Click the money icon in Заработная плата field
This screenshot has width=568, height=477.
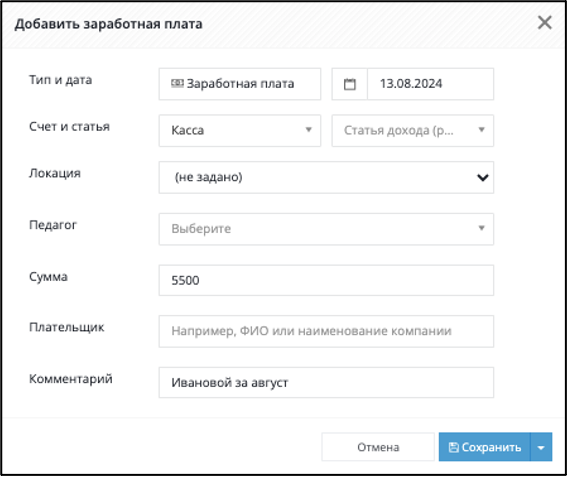(x=177, y=83)
